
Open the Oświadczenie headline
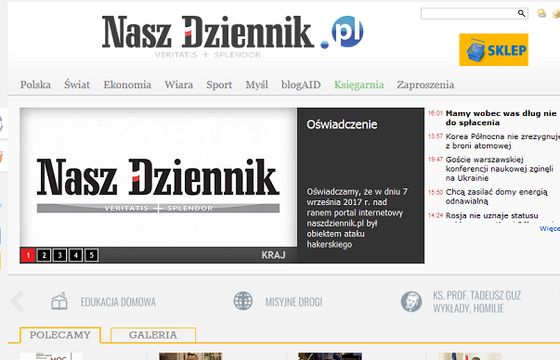(342, 124)
